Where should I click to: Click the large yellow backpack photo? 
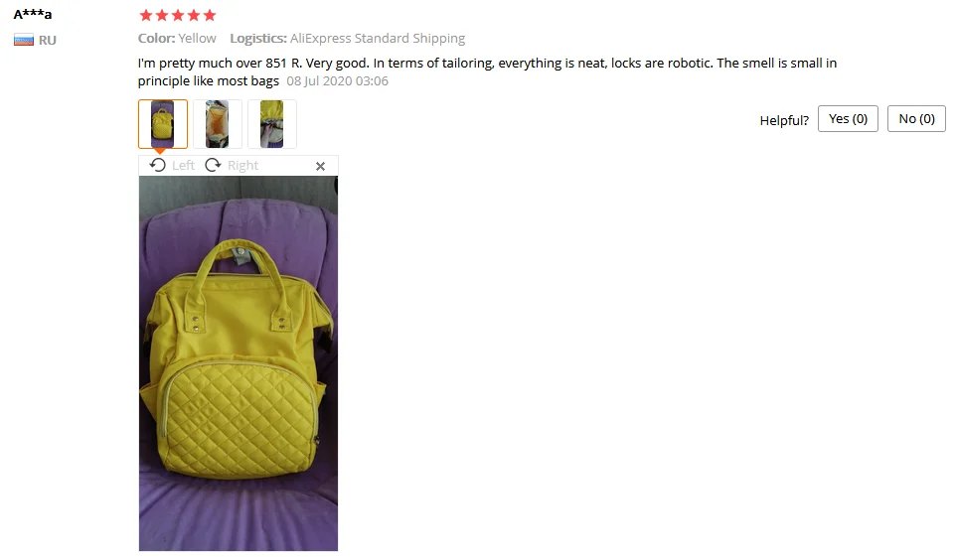pyautogui.click(x=239, y=363)
